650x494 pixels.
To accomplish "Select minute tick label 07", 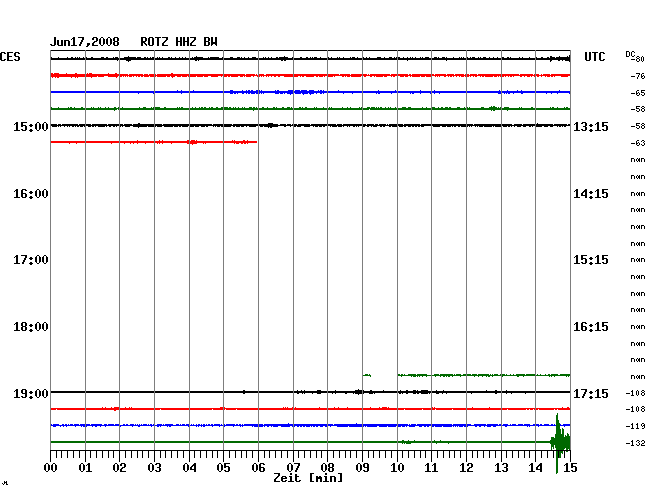I will (x=293, y=468).
